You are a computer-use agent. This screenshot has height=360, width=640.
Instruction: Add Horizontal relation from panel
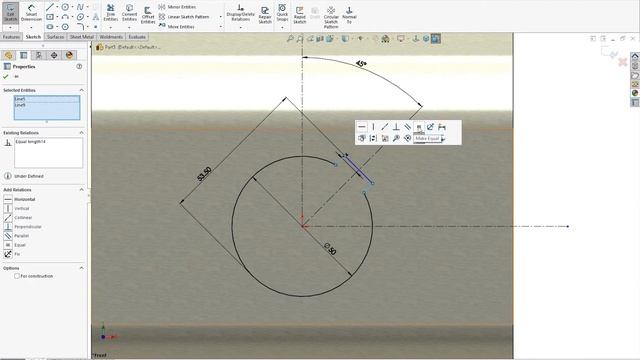point(20,199)
